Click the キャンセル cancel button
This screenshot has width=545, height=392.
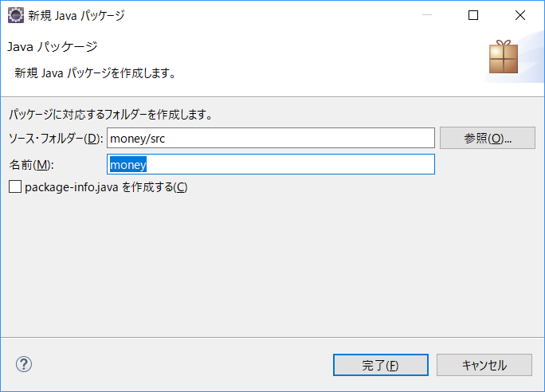[x=484, y=365]
